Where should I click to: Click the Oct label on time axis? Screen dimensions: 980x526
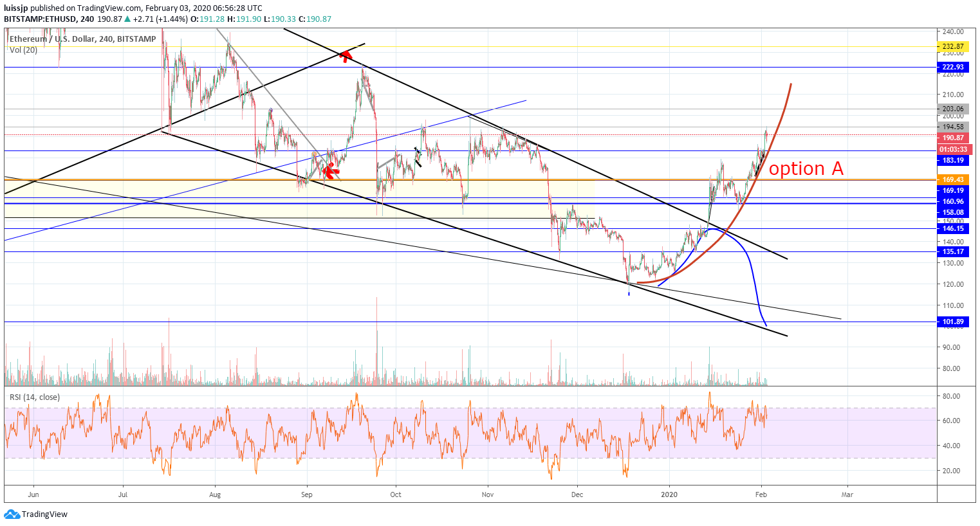[396, 494]
